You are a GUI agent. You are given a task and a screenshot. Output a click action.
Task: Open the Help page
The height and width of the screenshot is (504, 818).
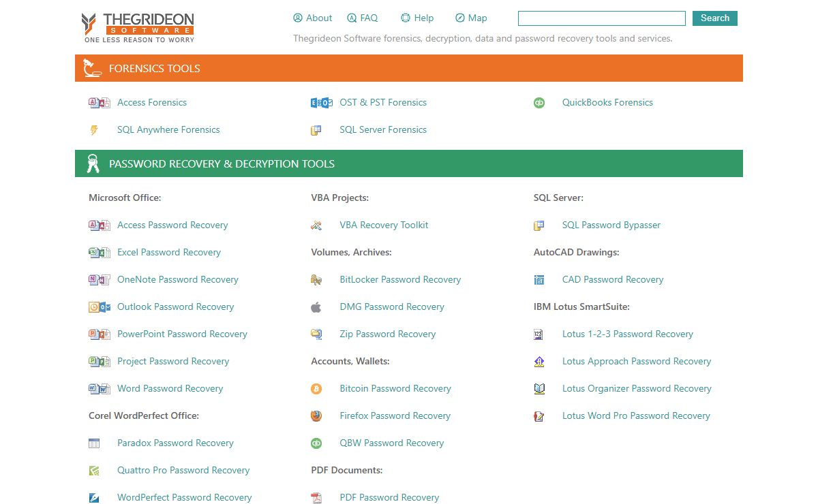(x=417, y=18)
